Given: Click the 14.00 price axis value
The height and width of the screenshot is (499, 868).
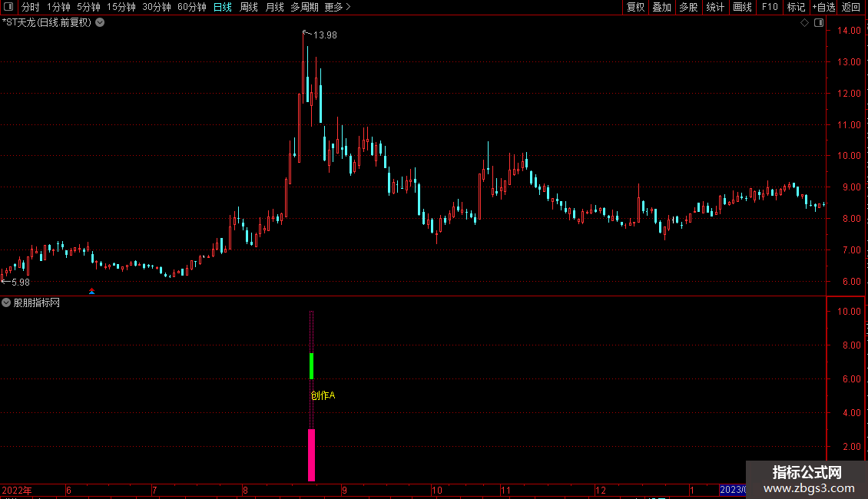Looking at the screenshot, I should pos(849,31).
